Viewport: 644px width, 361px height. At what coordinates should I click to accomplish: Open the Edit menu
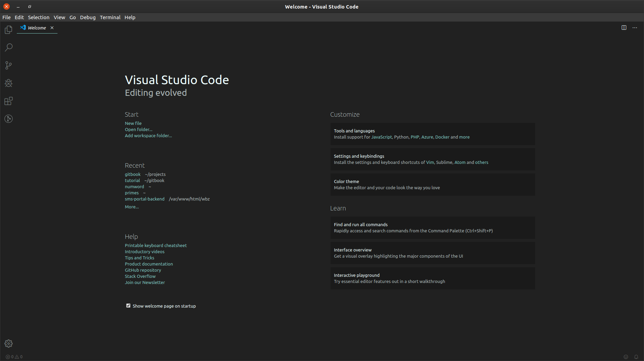point(19,17)
